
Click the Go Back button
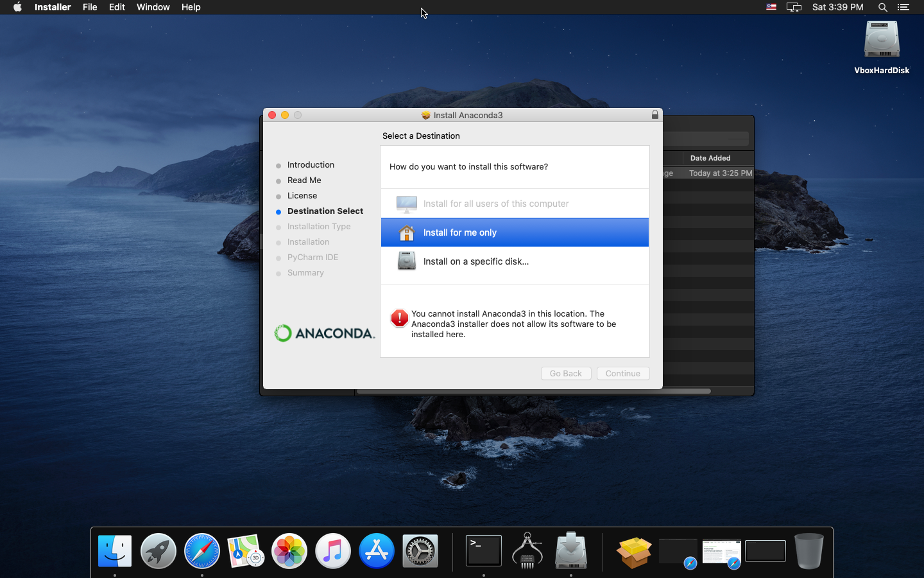point(566,374)
